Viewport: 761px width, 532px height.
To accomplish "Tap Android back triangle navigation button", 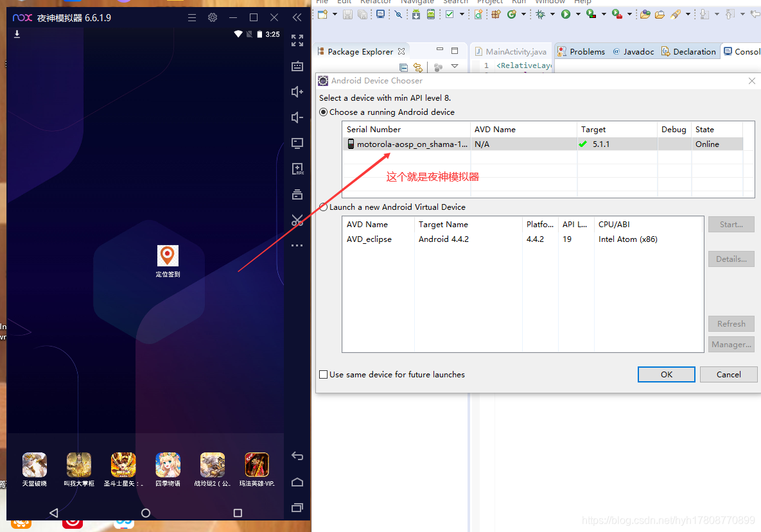I will click(x=54, y=513).
